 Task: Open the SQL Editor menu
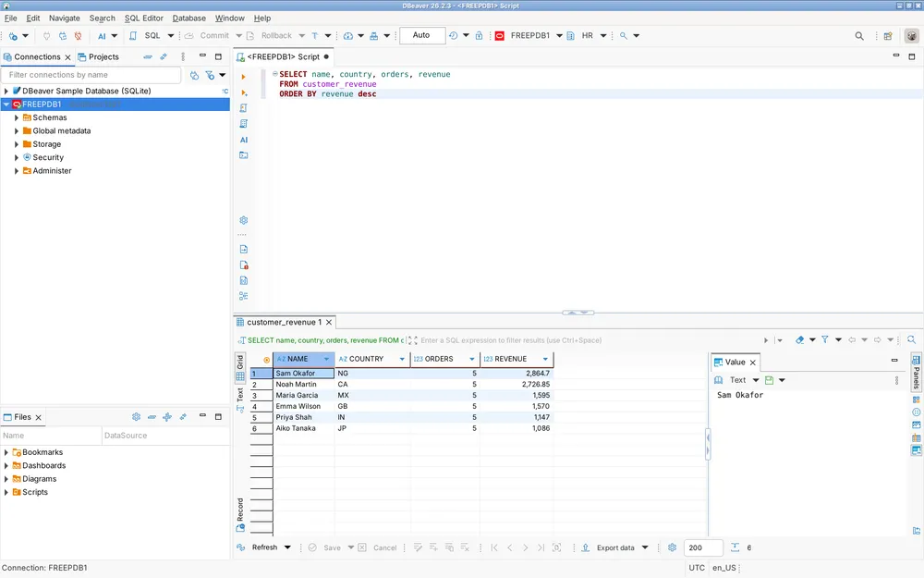[x=144, y=18]
